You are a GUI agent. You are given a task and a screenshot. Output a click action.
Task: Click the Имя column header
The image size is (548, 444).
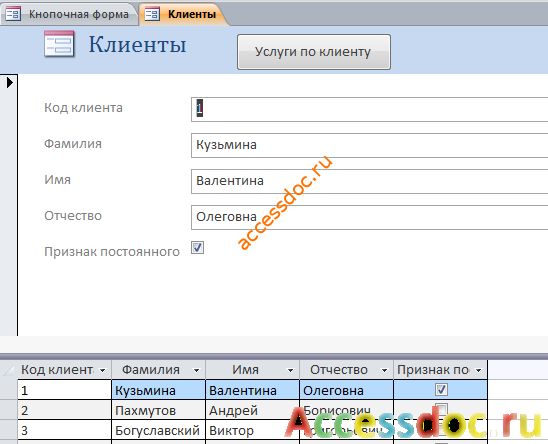click(x=252, y=370)
